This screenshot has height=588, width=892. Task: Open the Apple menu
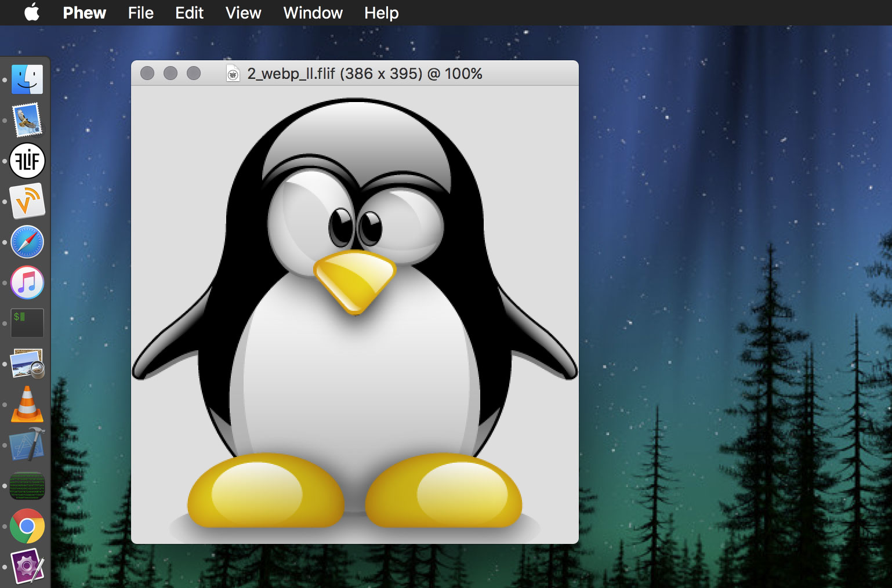pos(32,12)
